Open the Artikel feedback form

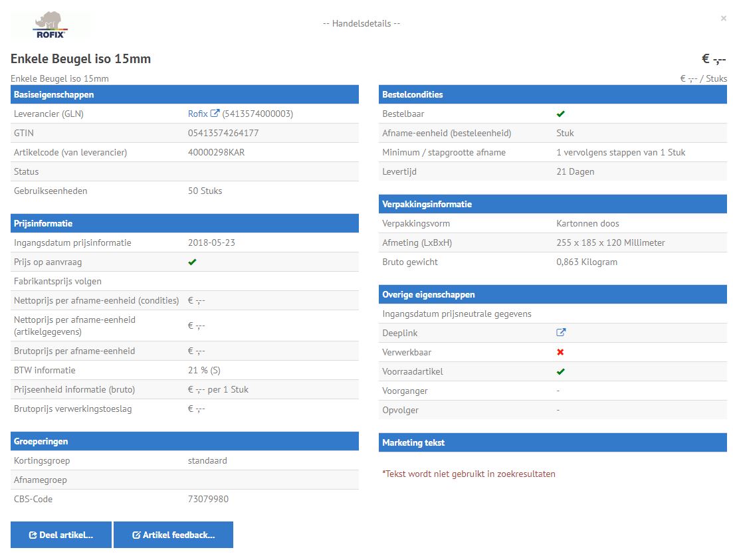pos(173,535)
